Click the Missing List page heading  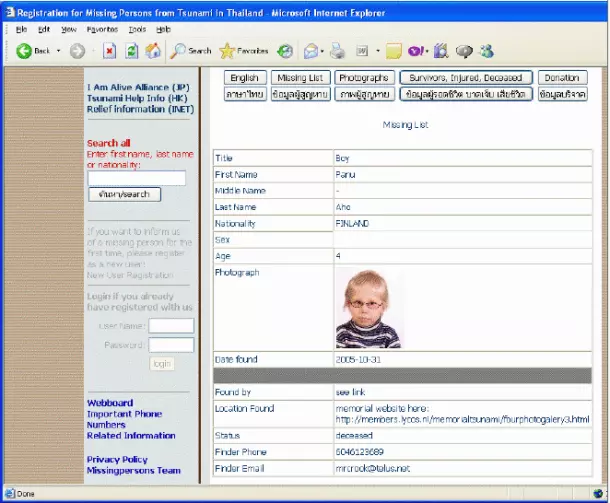[405, 124]
